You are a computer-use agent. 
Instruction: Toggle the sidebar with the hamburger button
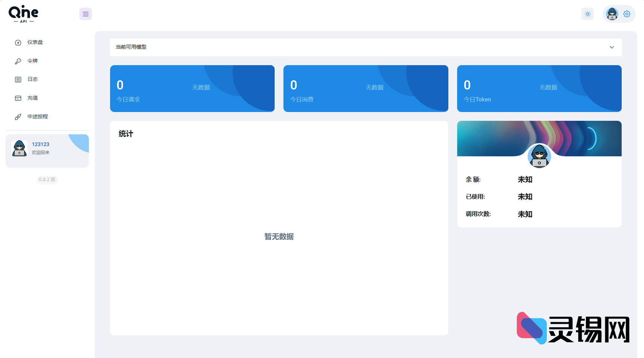pyautogui.click(x=85, y=14)
